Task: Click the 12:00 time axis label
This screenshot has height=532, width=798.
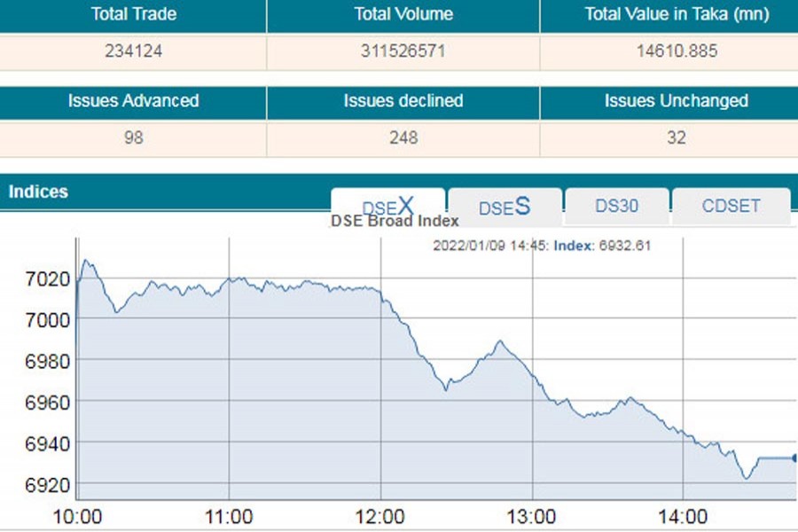Action: (x=381, y=517)
